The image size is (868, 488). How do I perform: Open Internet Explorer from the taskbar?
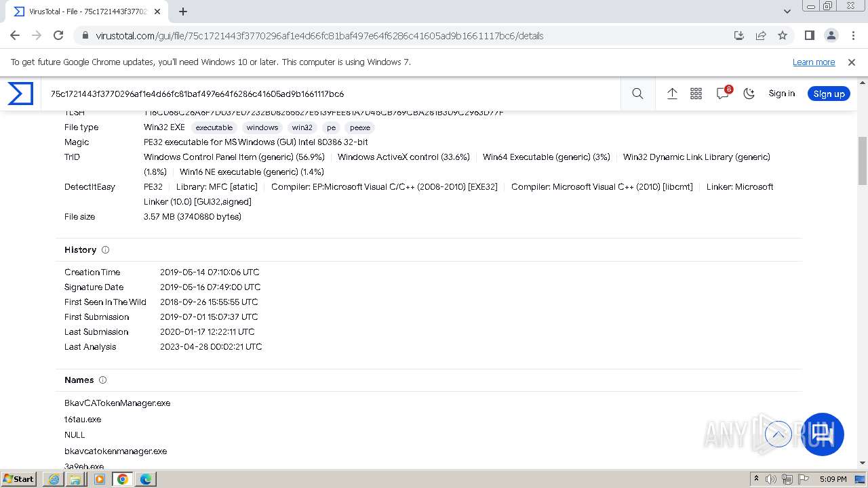54,479
